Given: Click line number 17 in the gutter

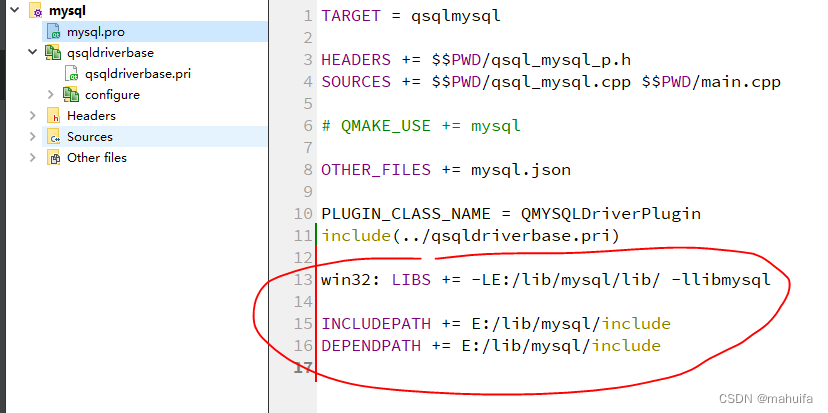Looking at the screenshot, I should click(x=303, y=367).
